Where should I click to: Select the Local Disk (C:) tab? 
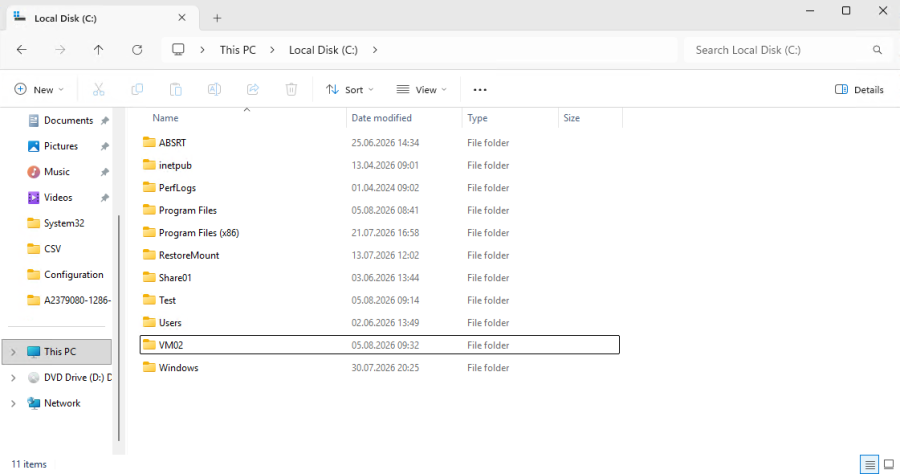pyautogui.click(x=103, y=18)
